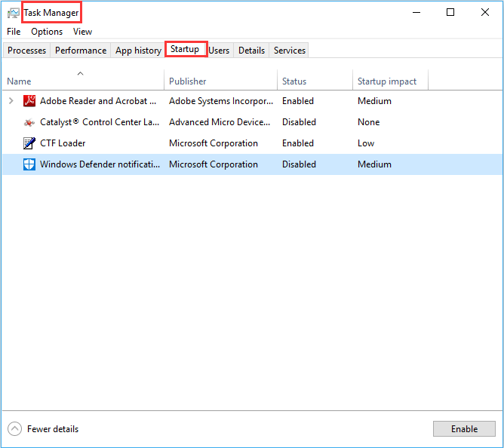Click the Windows Defender shield icon
The image size is (504, 448).
(29, 164)
